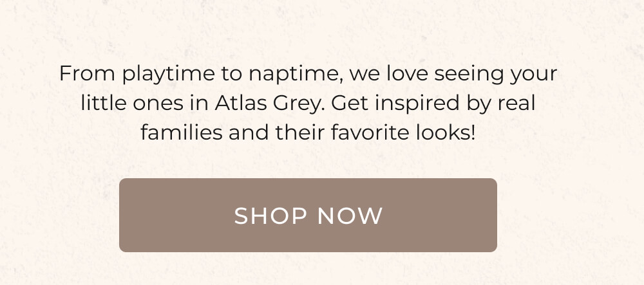Click the word 'SHOP' on the button
This screenshot has width=644, height=285.
(270, 216)
